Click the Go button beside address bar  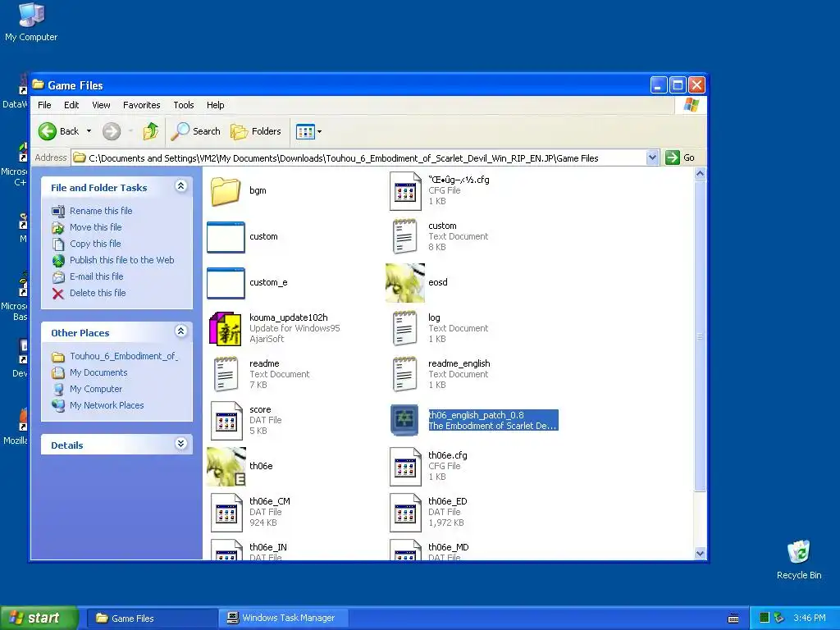click(x=680, y=157)
